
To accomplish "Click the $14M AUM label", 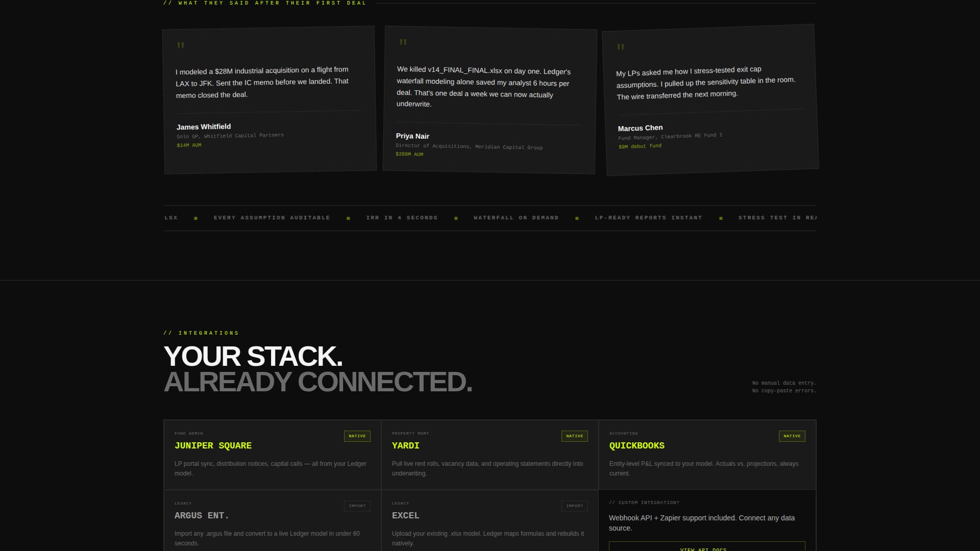I will 189,145.
